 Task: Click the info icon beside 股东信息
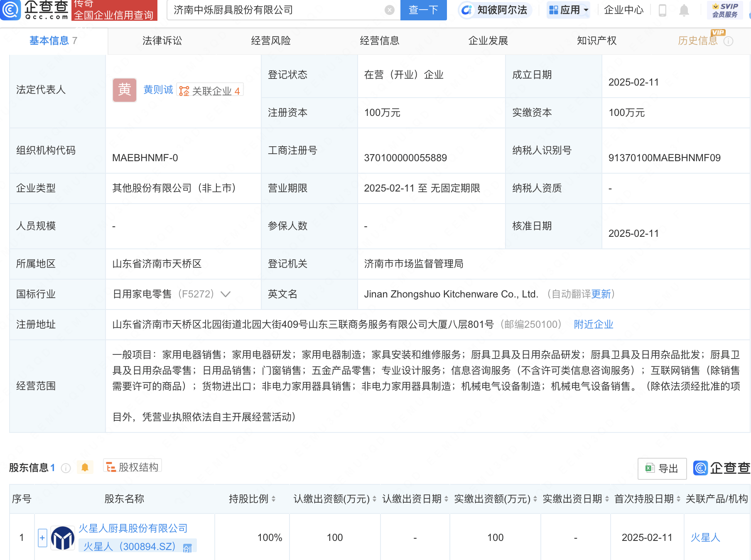pyautogui.click(x=66, y=468)
